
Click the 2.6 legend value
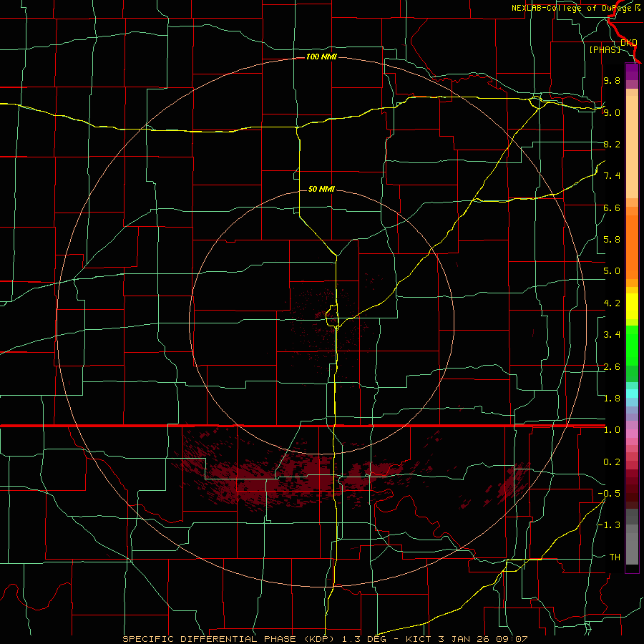(x=612, y=367)
